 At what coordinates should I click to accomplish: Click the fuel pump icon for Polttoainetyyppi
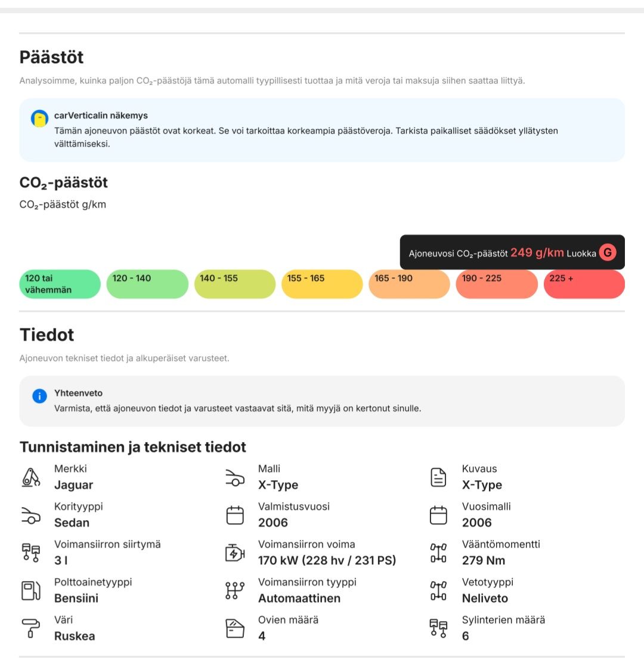click(x=31, y=591)
